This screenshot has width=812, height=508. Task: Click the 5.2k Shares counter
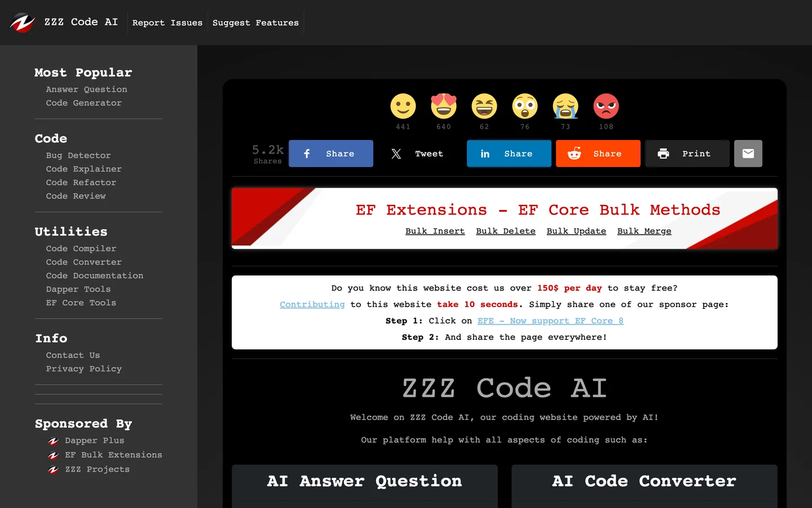tap(268, 154)
